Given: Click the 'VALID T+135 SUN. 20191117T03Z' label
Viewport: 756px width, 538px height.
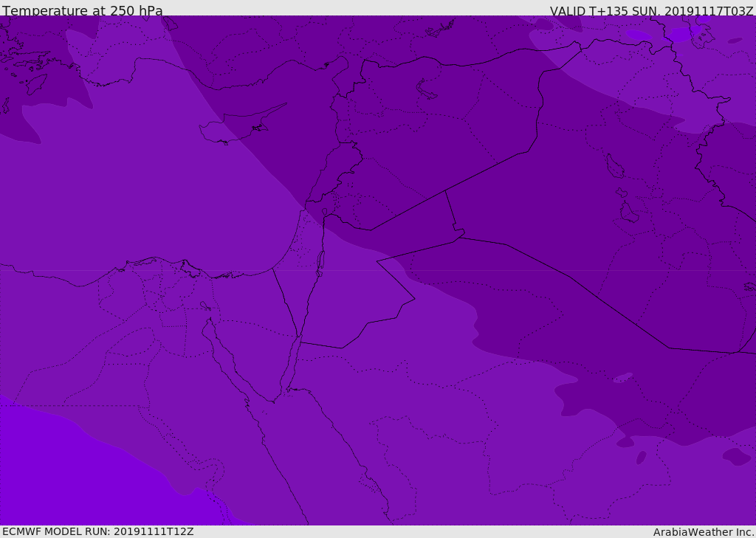Looking at the screenshot, I should (x=651, y=10).
